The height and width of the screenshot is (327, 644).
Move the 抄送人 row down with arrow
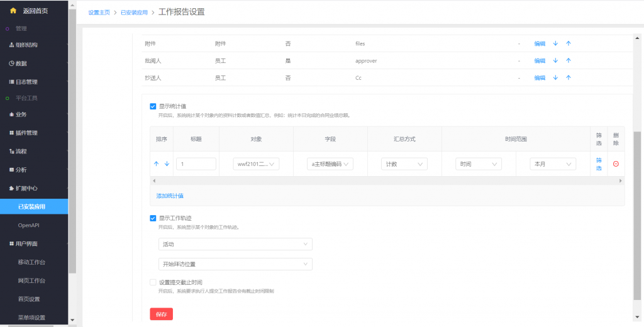555,77
